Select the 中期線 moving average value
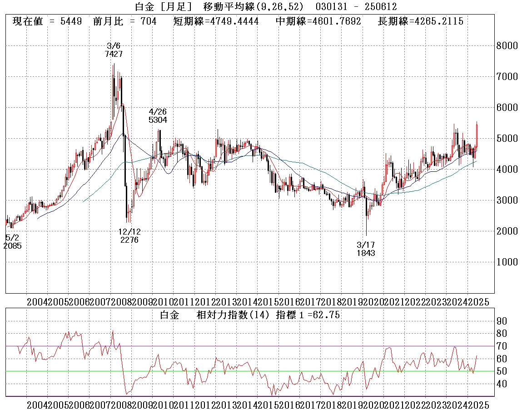The image size is (532, 410). click(x=318, y=21)
